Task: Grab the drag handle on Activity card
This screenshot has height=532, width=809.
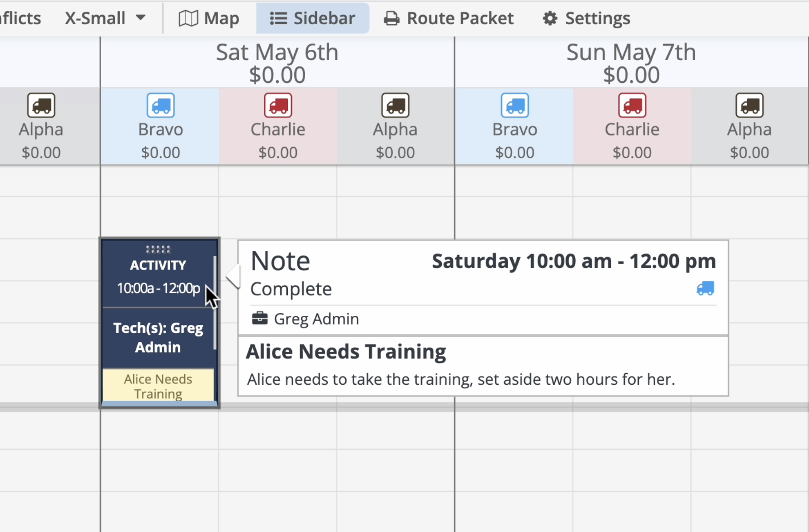Action: [158, 249]
